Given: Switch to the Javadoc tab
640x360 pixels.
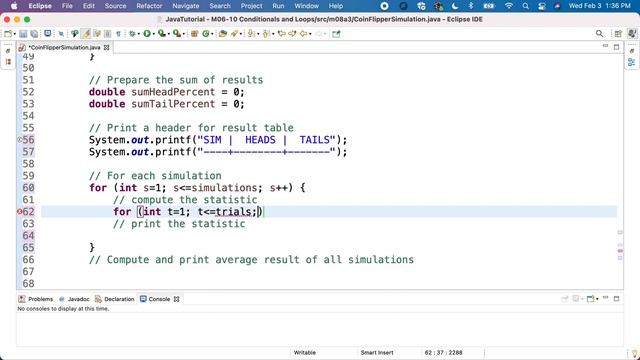Looking at the screenshot, I should click(x=74, y=299).
